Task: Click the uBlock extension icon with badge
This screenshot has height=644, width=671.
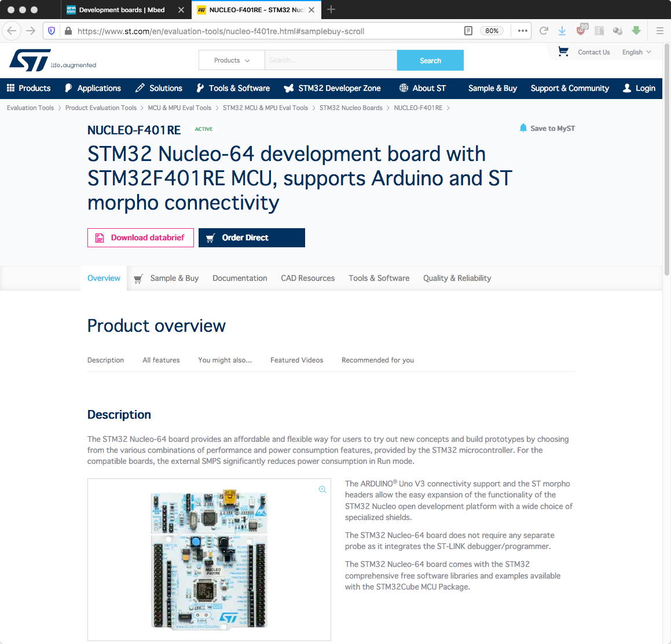Action: click(581, 30)
